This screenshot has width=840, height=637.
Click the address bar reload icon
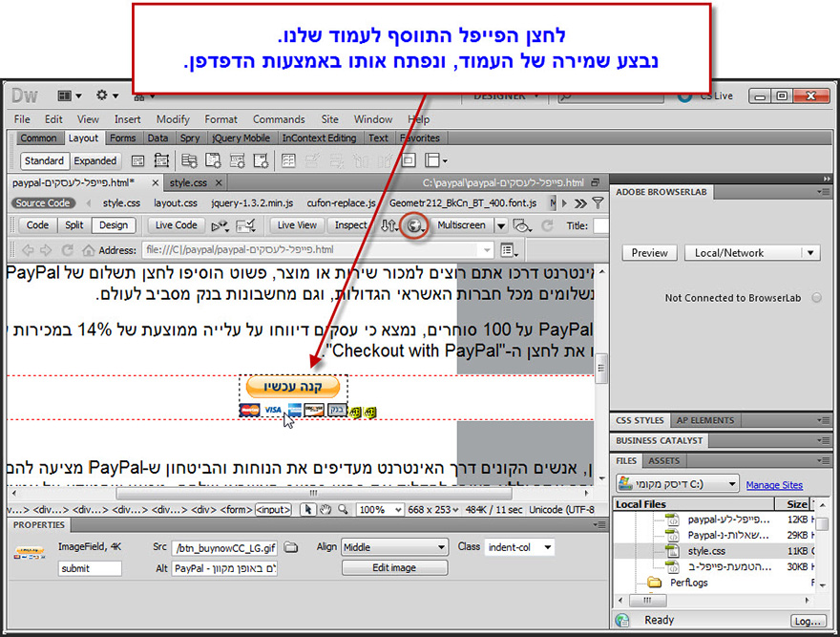(67, 250)
